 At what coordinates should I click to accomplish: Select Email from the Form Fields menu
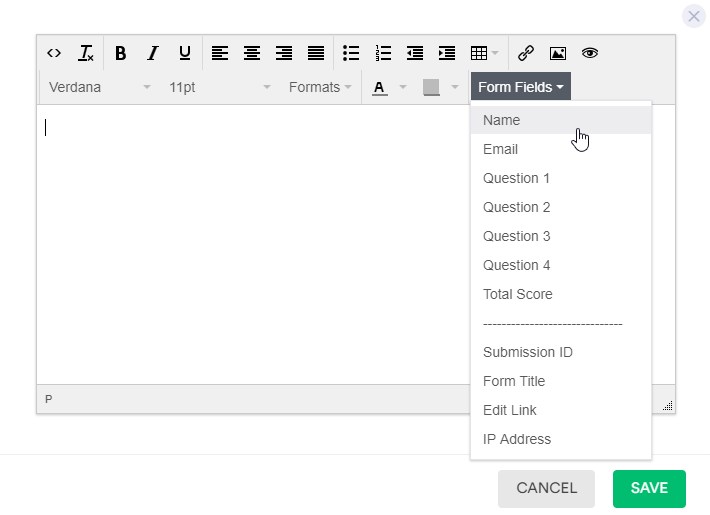[500, 149]
